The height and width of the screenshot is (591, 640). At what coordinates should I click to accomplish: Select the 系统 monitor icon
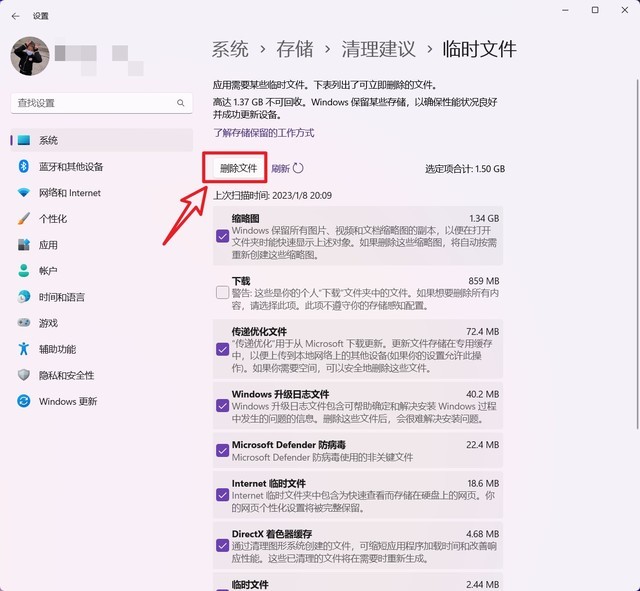(24, 140)
